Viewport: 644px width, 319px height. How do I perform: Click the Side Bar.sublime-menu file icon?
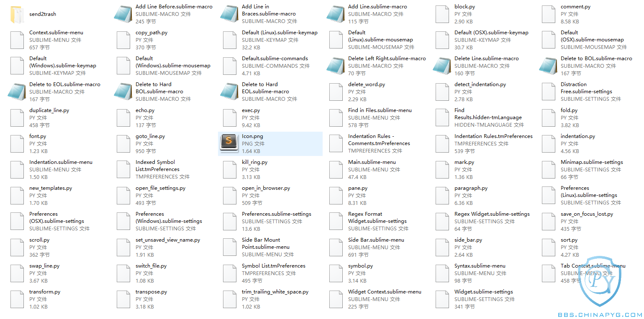point(336,248)
